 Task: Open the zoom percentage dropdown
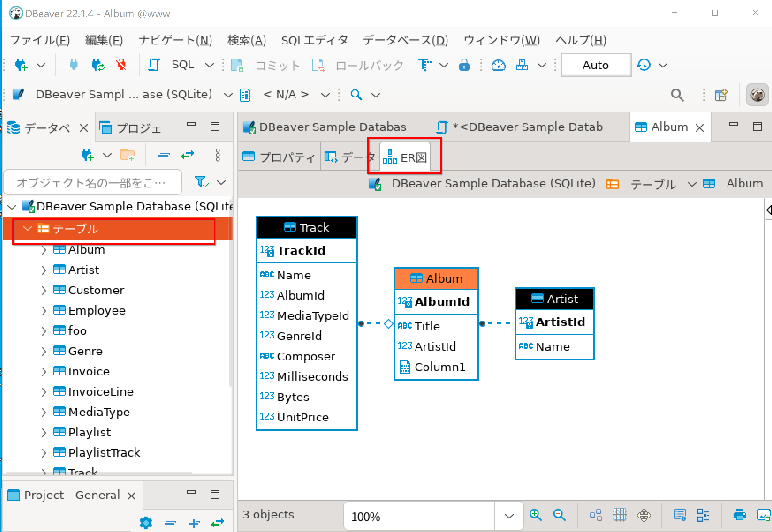(509, 516)
